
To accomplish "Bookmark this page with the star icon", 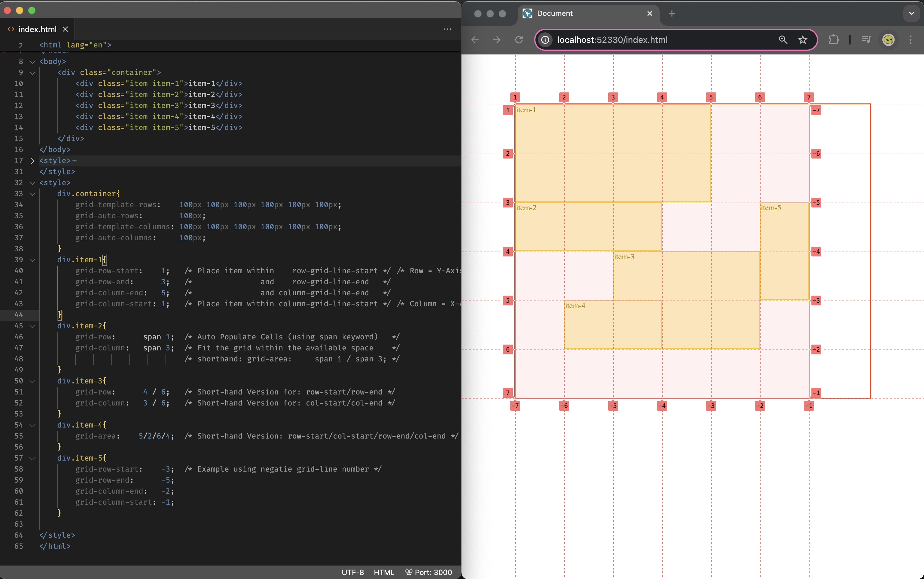I will point(803,40).
